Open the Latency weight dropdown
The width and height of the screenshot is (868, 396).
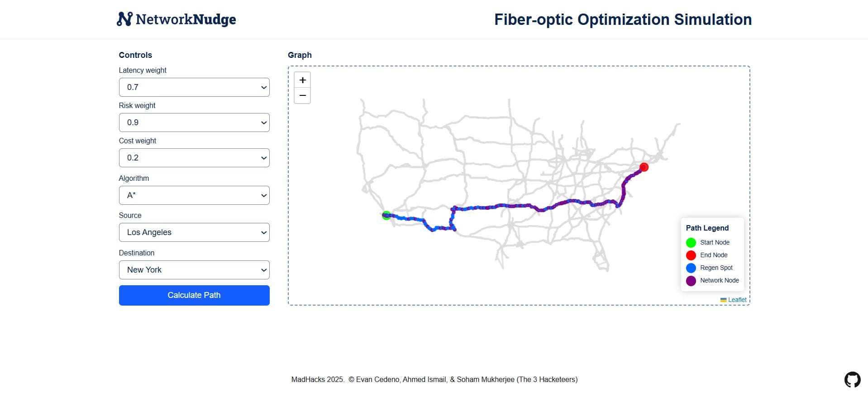(194, 87)
